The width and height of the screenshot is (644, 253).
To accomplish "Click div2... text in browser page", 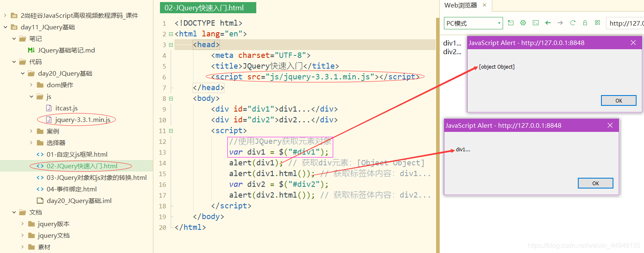I will click(452, 52).
